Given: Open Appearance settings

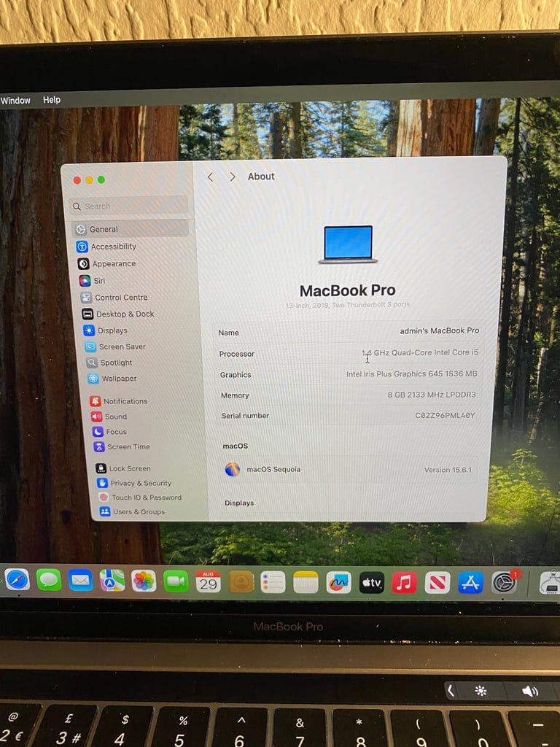Looking at the screenshot, I should [x=107, y=263].
